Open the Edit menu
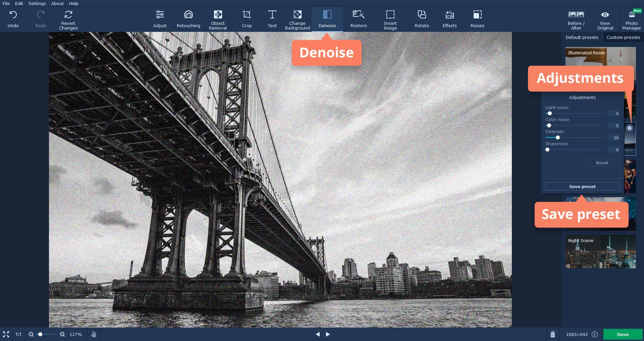Viewport: 644px width, 341px height. (x=19, y=3)
